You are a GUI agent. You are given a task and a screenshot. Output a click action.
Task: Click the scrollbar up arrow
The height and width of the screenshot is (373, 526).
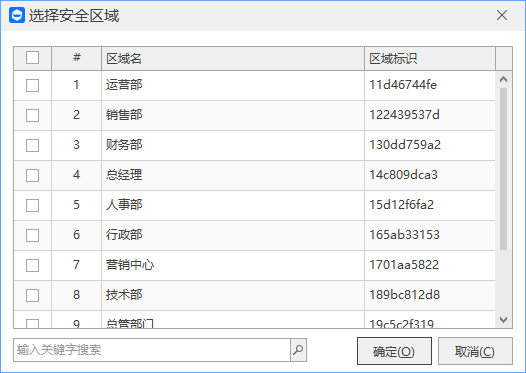coord(503,79)
